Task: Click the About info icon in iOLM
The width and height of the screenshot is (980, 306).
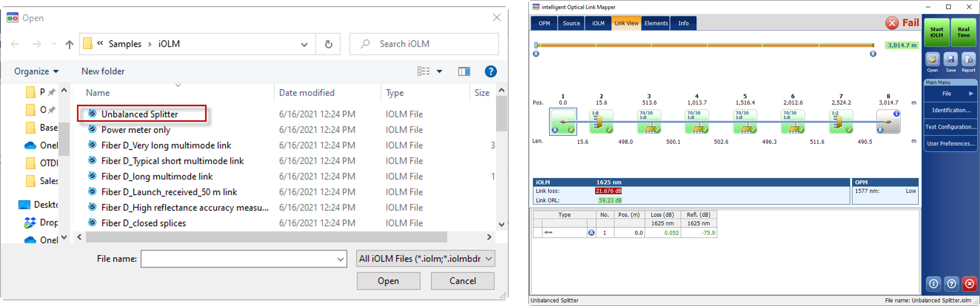Action: [933, 284]
